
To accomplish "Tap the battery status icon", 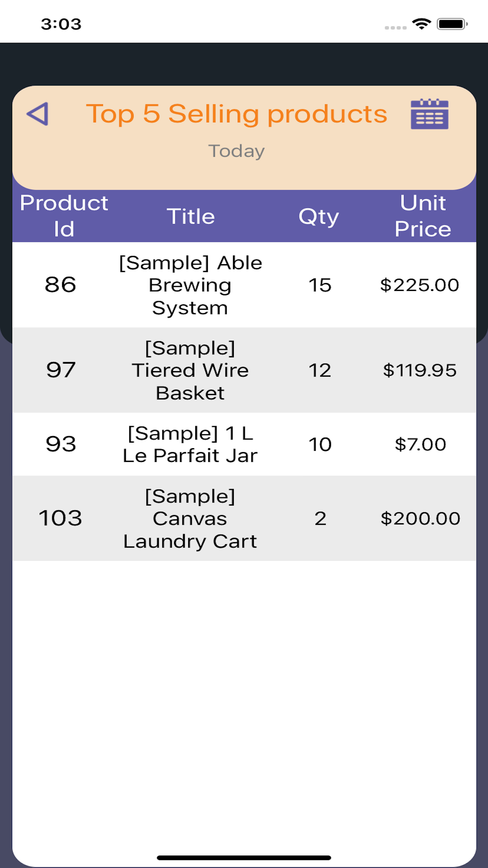I will tap(452, 24).
